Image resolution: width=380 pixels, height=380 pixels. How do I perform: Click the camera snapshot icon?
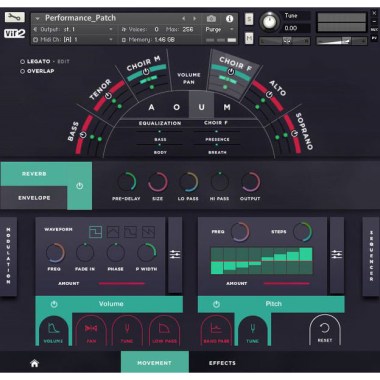pyautogui.click(x=211, y=19)
